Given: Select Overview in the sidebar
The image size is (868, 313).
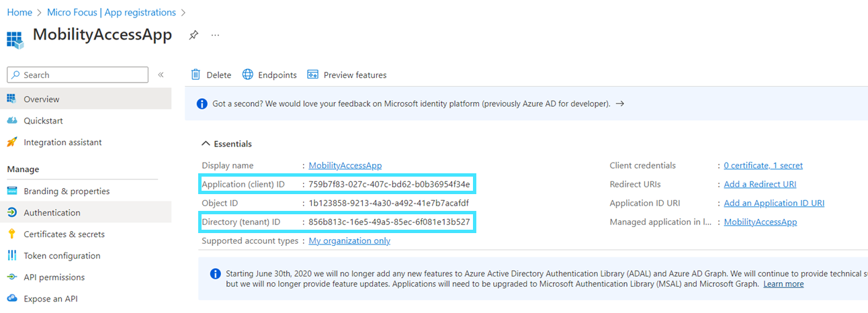Looking at the screenshot, I should 42,99.
